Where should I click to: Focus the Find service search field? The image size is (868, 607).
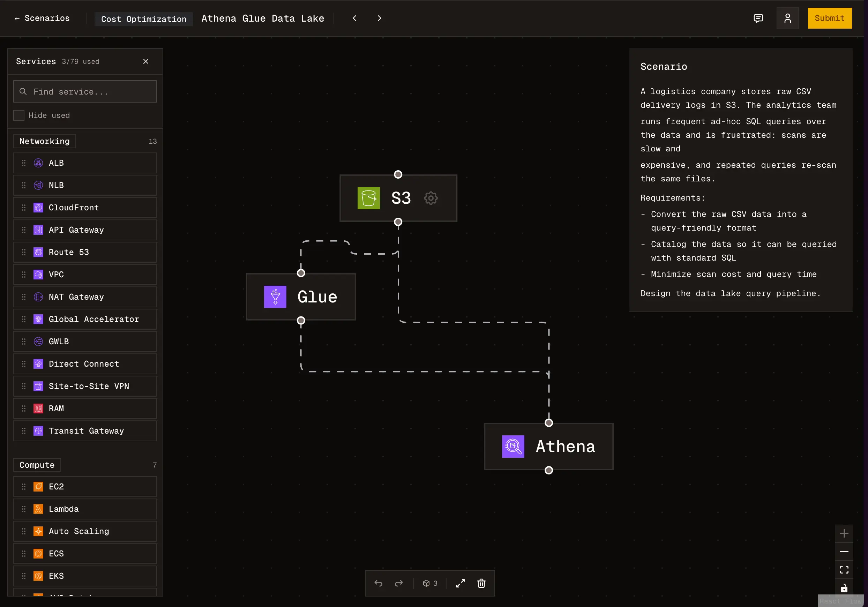coord(85,91)
